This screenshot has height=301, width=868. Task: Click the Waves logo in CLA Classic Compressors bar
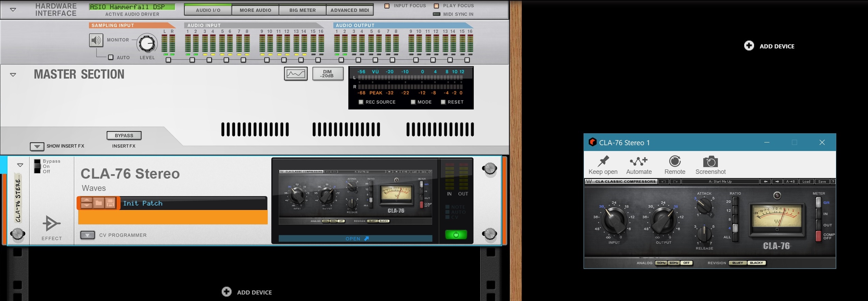(589, 182)
